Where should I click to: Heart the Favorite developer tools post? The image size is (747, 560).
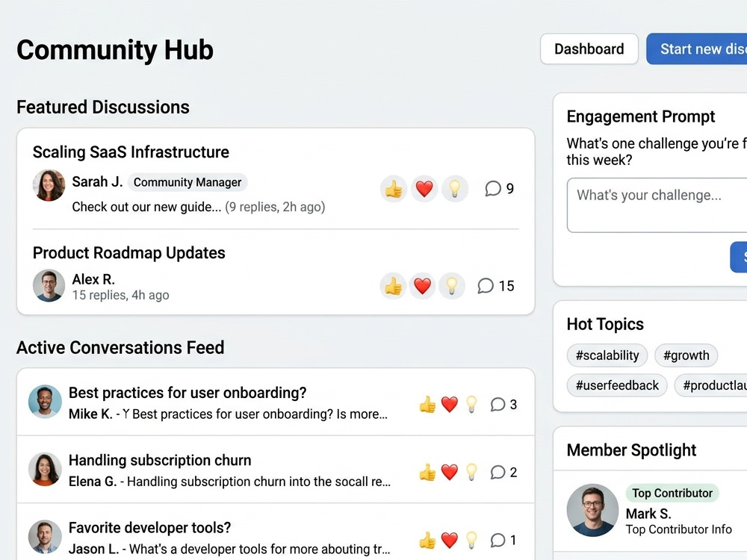pos(449,541)
